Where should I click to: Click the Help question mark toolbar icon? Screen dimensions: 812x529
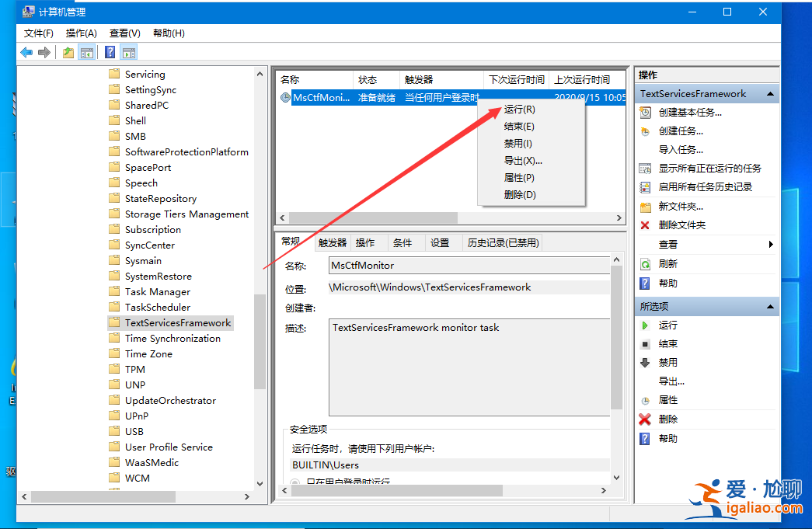pos(110,53)
